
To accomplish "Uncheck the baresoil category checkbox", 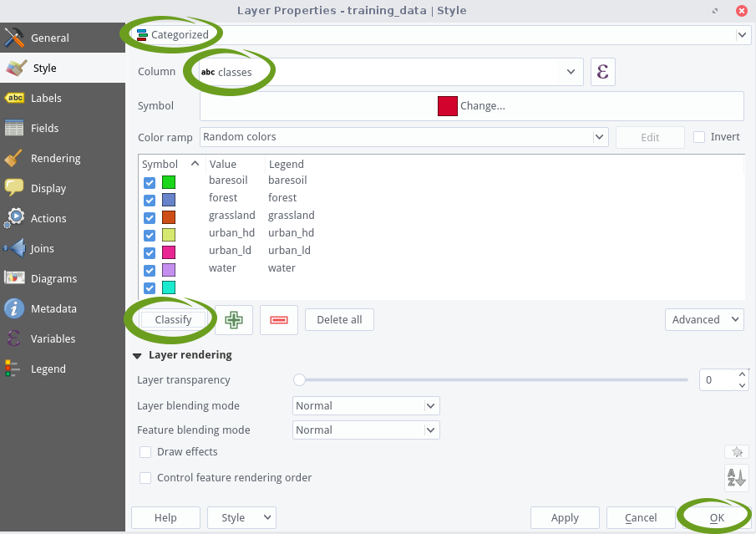I will [x=150, y=182].
